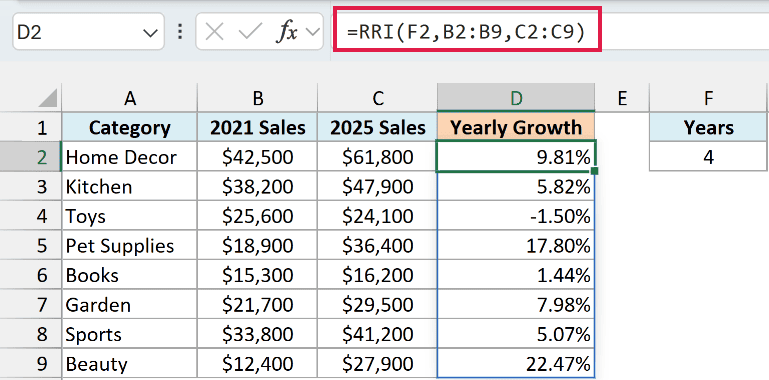This screenshot has height=380, width=769.
Task: Select the Sports cell
Action: 129,334
